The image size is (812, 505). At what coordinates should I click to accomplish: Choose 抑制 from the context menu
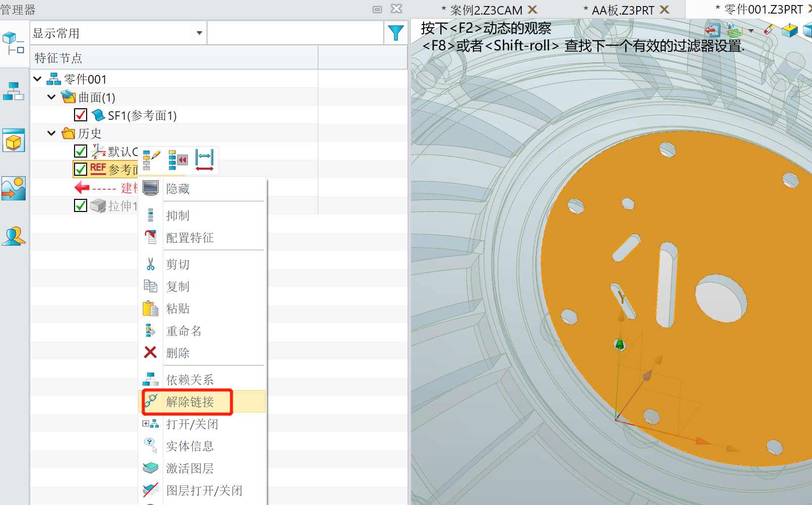pyautogui.click(x=202, y=215)
